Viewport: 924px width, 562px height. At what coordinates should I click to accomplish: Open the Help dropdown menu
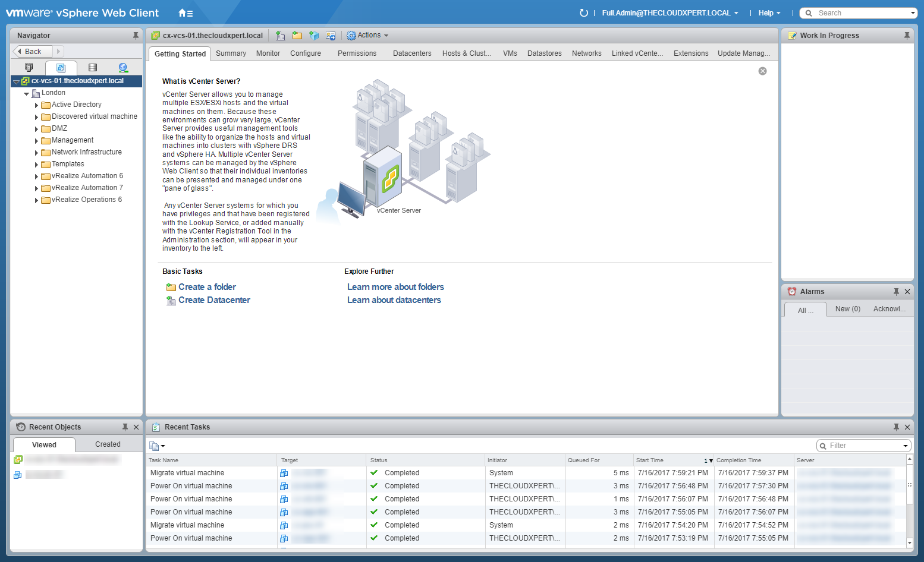(769, 13)
